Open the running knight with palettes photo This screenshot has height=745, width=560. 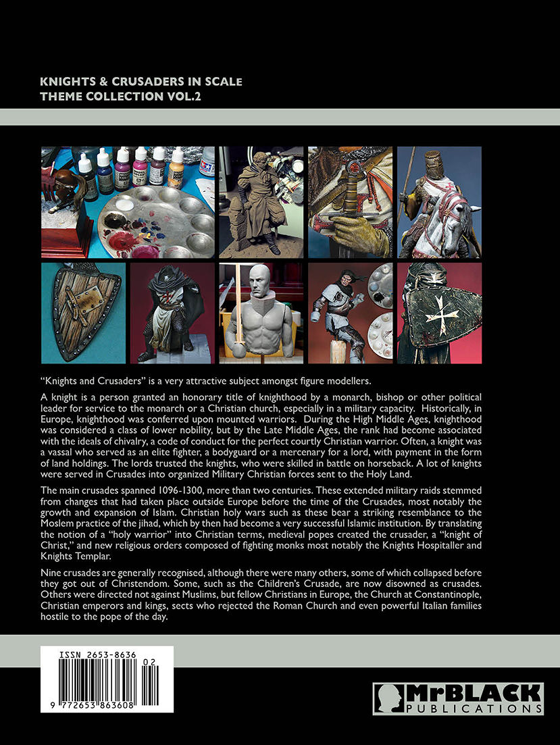click(x=351, y=313)
